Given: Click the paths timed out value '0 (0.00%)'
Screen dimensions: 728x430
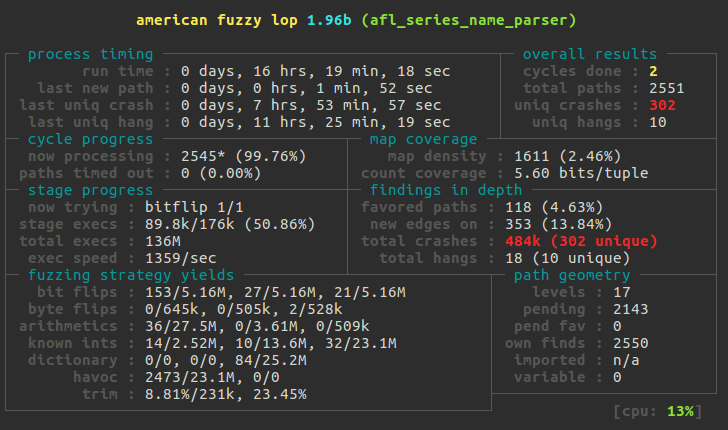Looking at the screenshot, I should tap(221, 173).
